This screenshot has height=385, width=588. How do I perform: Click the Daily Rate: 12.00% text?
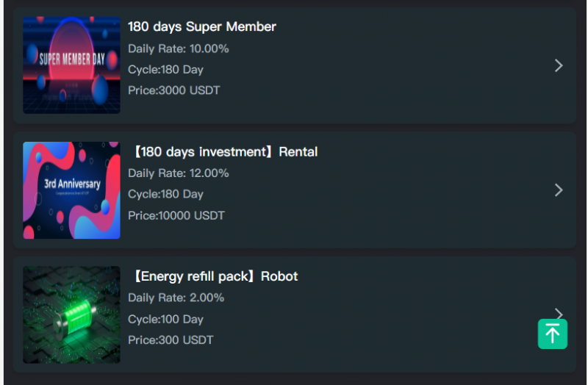click(179, 173)
